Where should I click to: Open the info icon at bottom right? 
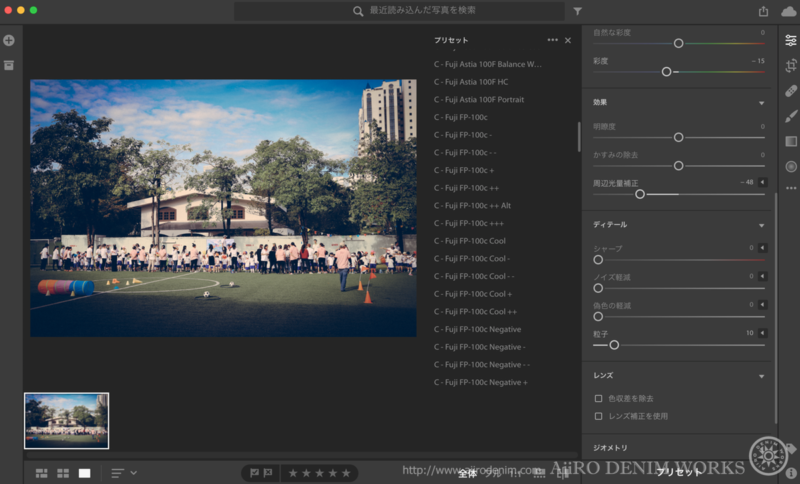pyautogui.click(x=791, y=474)
